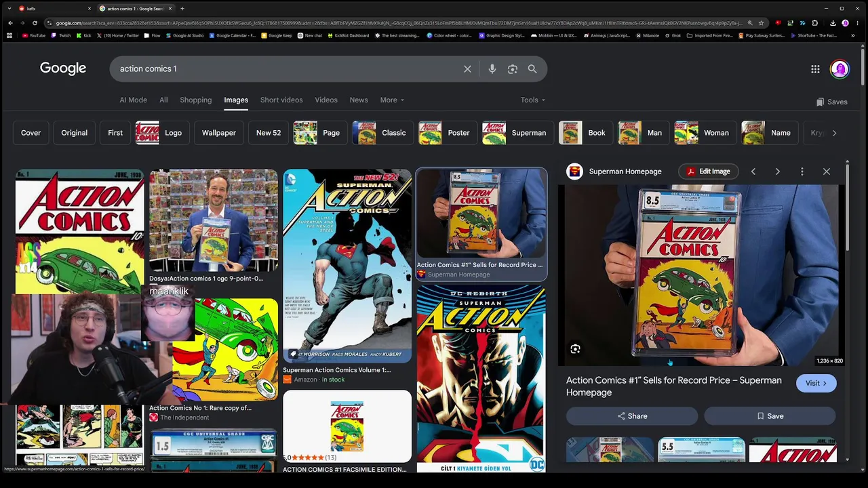This screenshot has width=868, height=488.
Task: Open the DC Rebirth Action Comics thumbnail
Action: coord(481,378)
